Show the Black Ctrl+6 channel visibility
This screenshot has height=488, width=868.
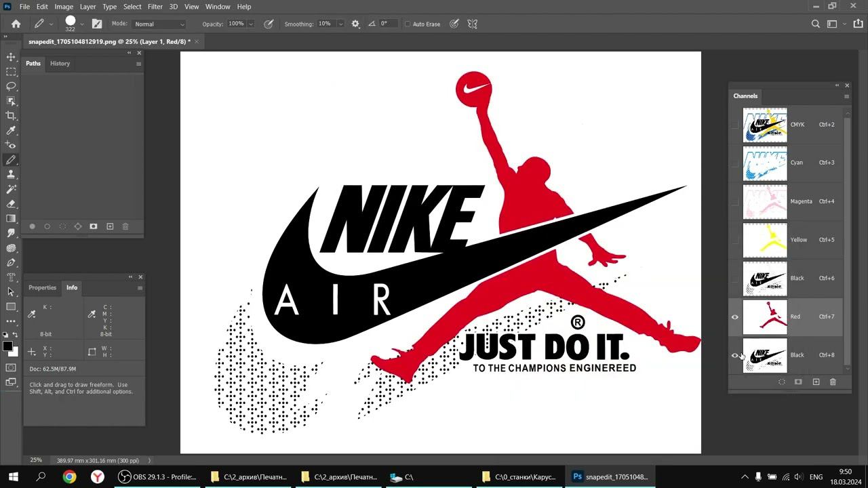735,279
